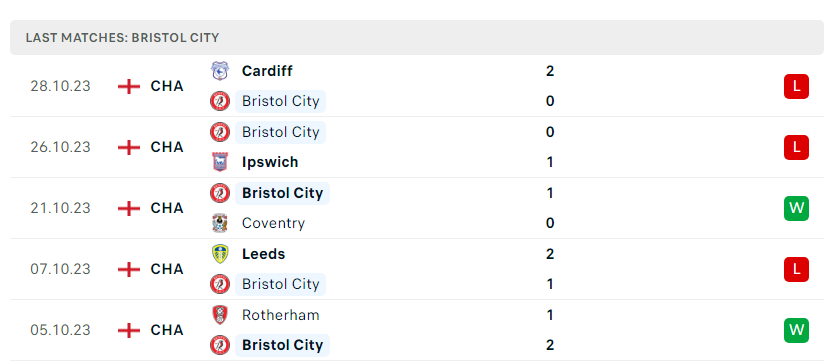This screenshot has height=364, width=824.
Task: Click the Ipswich club crest icon
Action: click(220, 162)
